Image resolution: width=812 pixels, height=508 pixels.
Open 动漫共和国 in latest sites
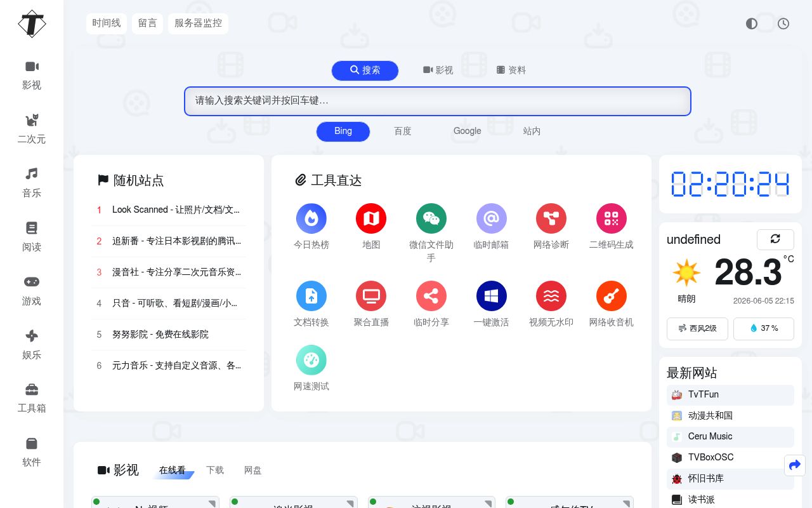click(730, 416)
